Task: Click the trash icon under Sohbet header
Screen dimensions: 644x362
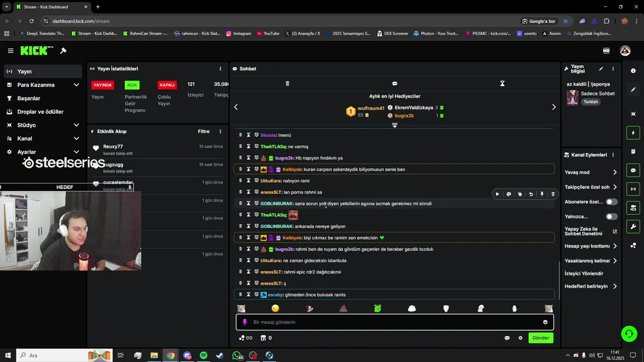Action: (x=287, y=83)
